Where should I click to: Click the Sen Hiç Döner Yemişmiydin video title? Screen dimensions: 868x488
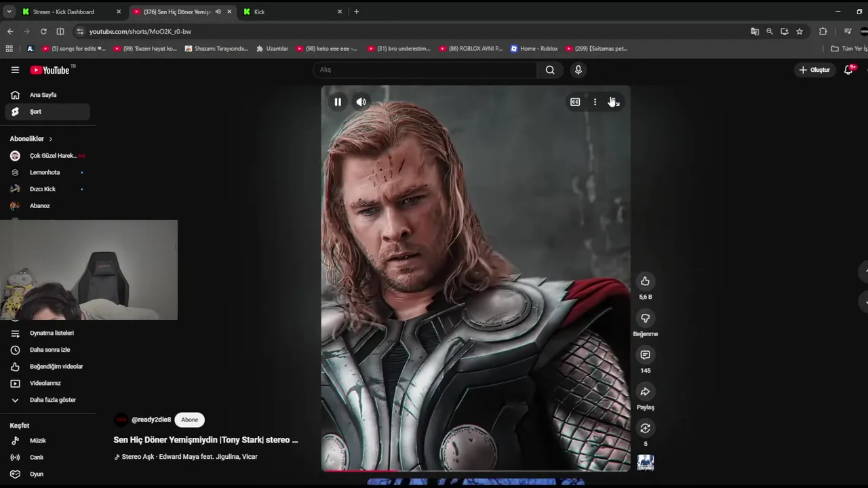pos(205,440)
